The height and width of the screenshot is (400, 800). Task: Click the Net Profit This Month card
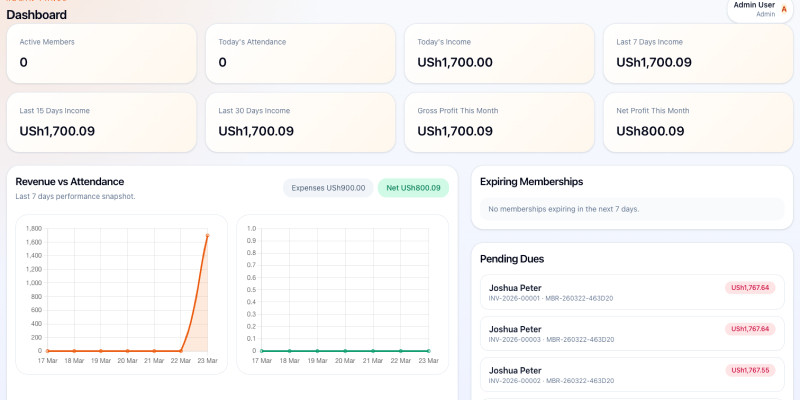pos(698,122)
